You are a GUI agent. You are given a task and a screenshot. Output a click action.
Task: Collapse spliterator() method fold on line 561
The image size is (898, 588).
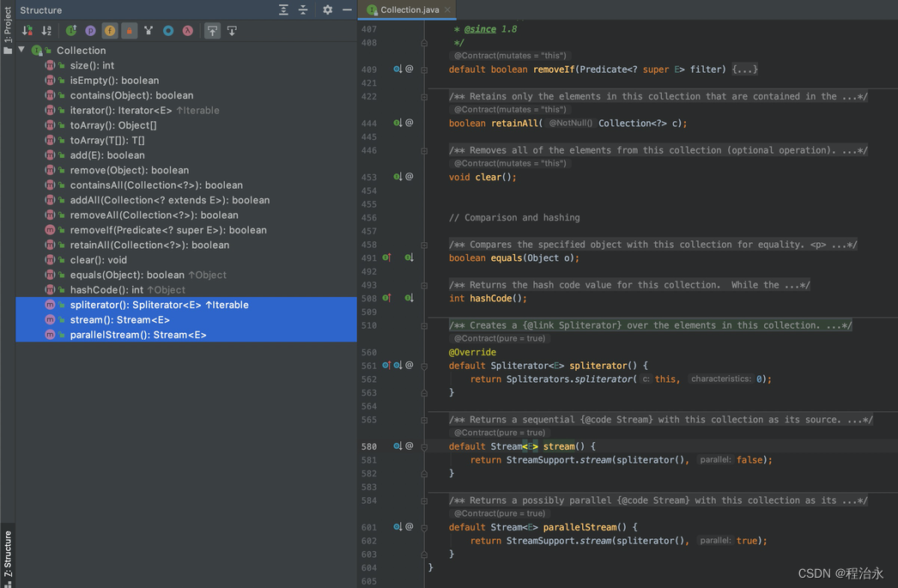tap(424, 366)
